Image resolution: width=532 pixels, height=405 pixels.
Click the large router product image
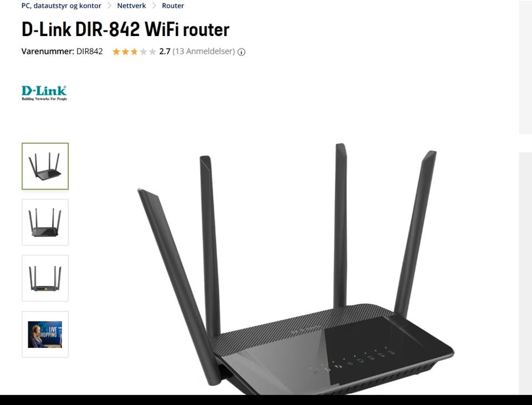(x=296, y=269)
